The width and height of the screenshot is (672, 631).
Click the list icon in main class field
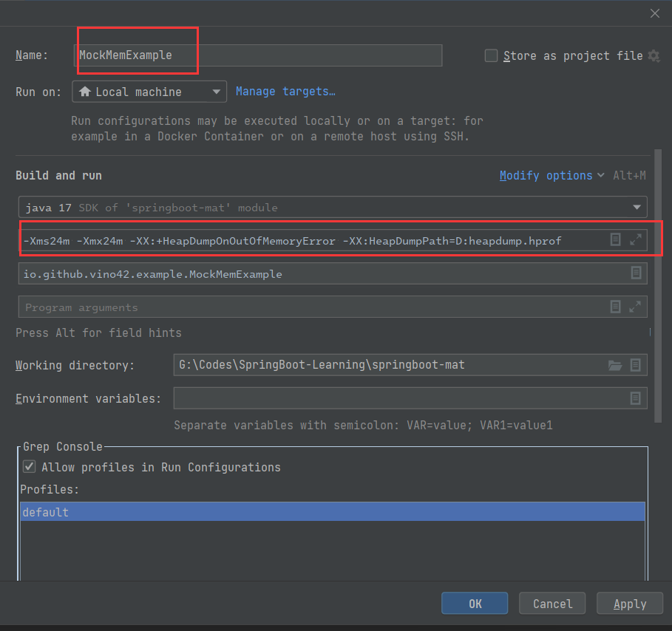pos(635,273)
